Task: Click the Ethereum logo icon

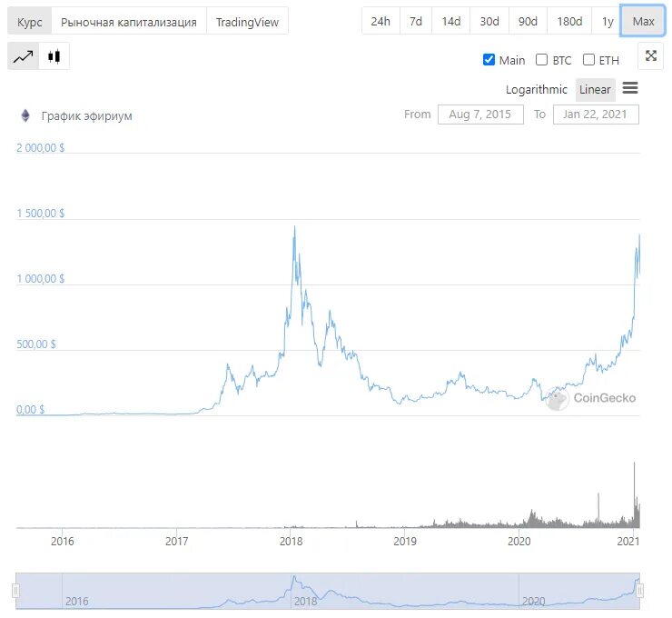Action: coord(25,115)
